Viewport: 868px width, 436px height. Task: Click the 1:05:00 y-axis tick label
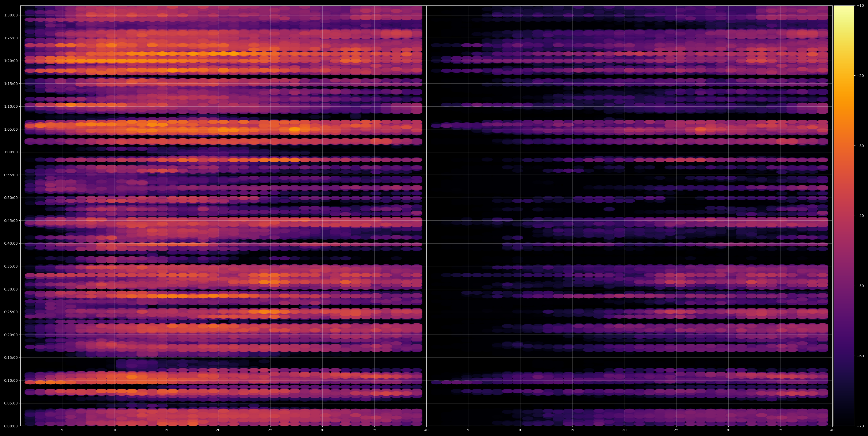click(x=11, y=129)
